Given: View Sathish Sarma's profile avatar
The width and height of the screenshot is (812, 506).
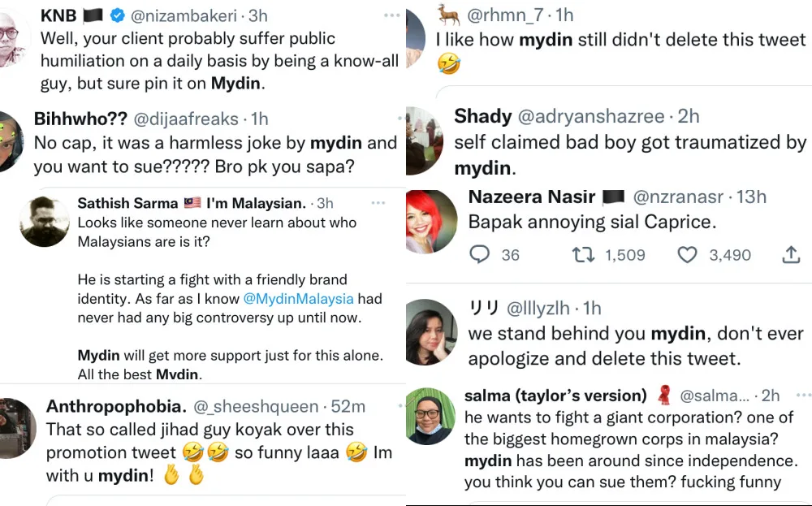Looking at the screenshot, I should (44, 221).
